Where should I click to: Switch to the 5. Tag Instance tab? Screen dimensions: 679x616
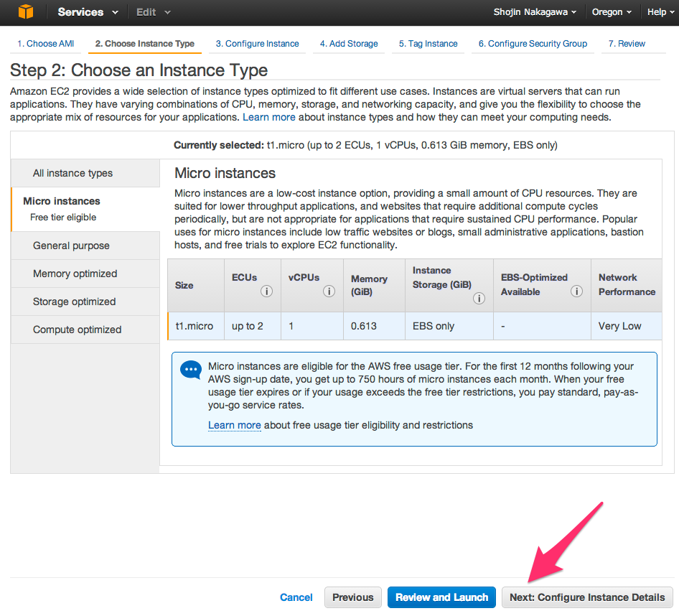[428, 44]
